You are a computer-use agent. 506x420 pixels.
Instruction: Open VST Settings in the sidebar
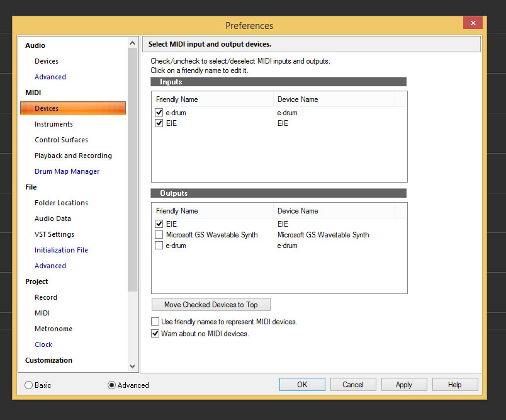(54, 234)
